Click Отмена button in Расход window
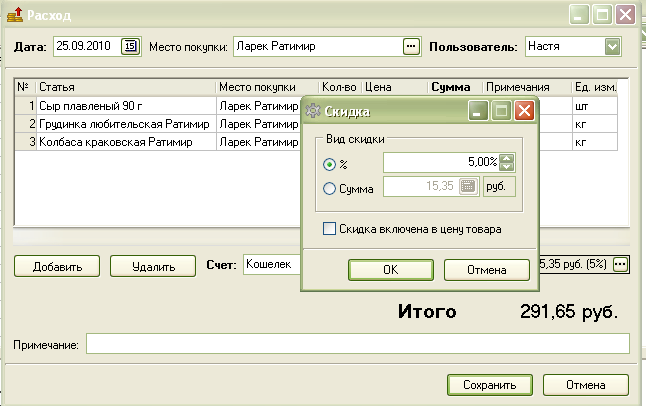Viewport: 646px width, 406px height. pyautogui.click(x=585, y=385)
